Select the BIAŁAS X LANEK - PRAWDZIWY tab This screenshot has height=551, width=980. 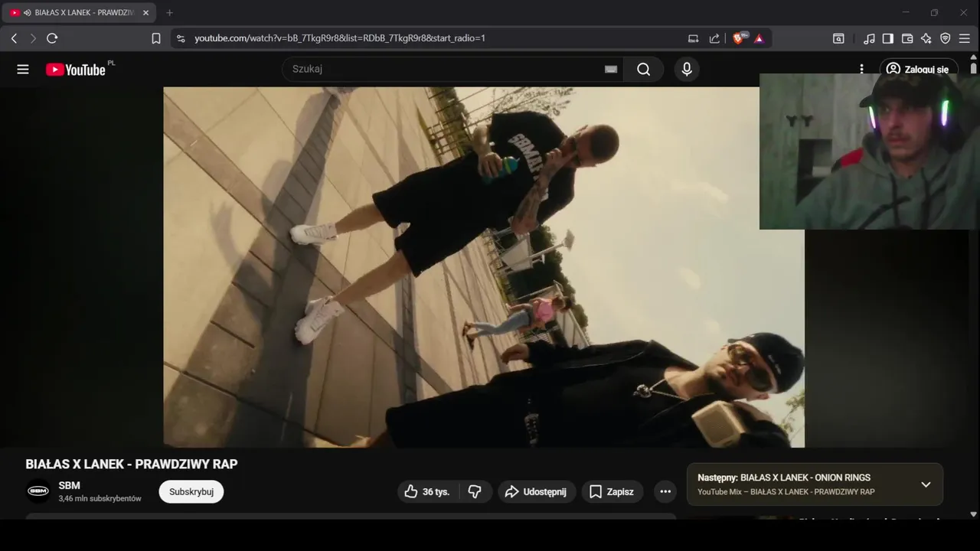(x=79, y=13)
